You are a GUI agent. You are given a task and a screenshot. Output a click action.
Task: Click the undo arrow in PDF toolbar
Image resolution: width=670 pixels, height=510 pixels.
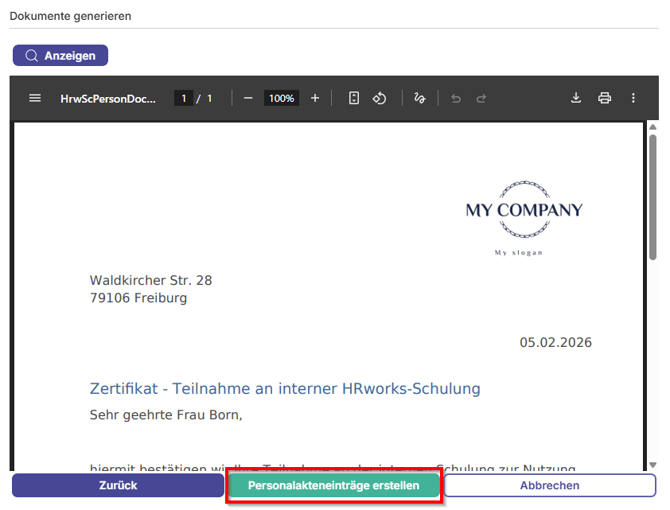[x=456, y=98]
